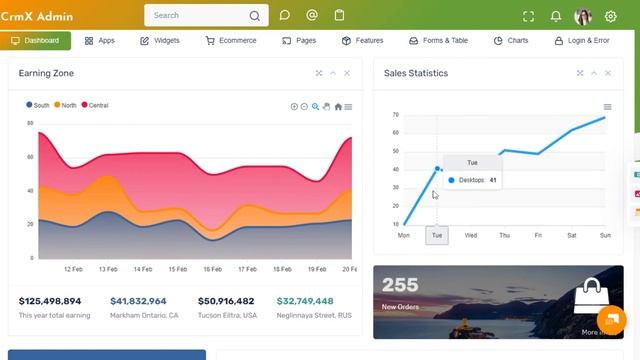The width and height of the screenshot is (640, 360).
Task: Open the Forms & Table menu
Action: pos(438,40)
